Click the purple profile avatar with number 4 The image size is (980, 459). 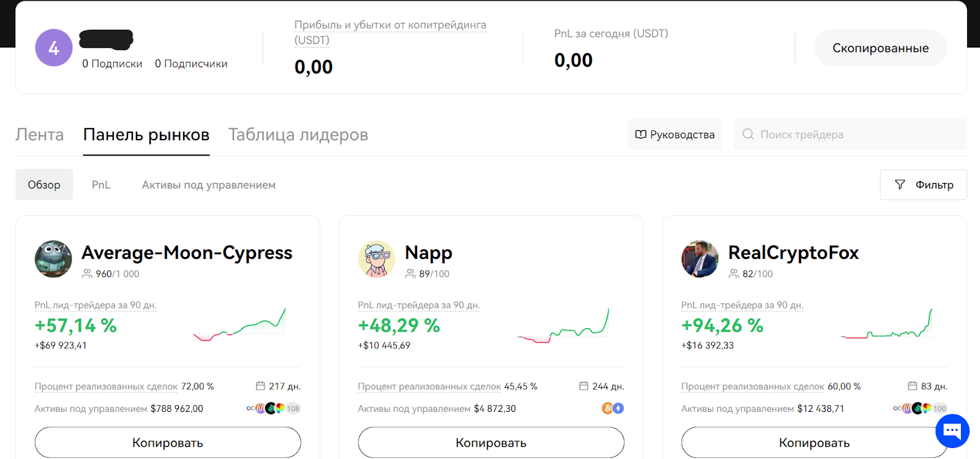[54, 48]
